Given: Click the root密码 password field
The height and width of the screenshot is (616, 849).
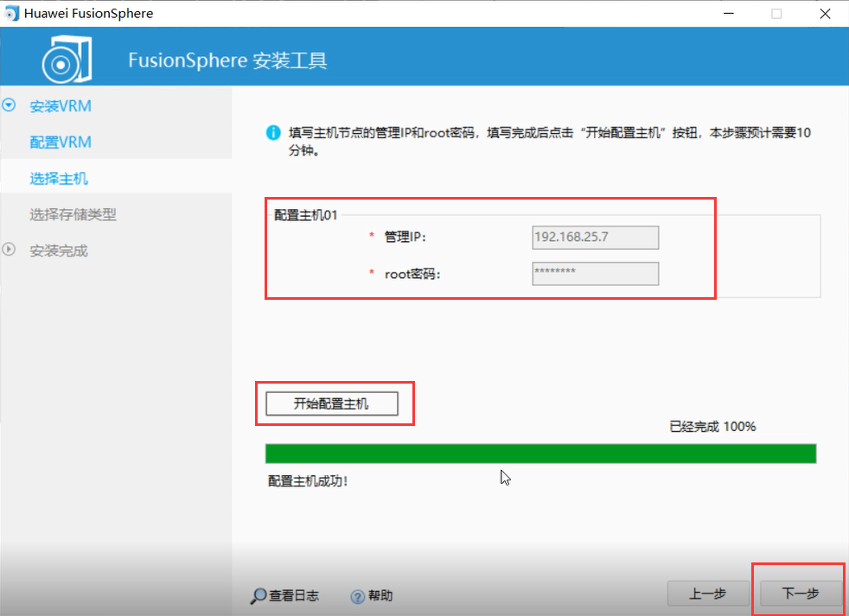Looking at the screenshot, I should pos(596,274).
